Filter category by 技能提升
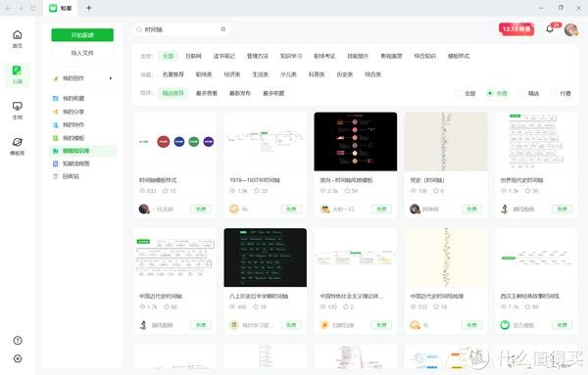The height and width of the screenshot is (375, 588). click(x=358, y=56)
